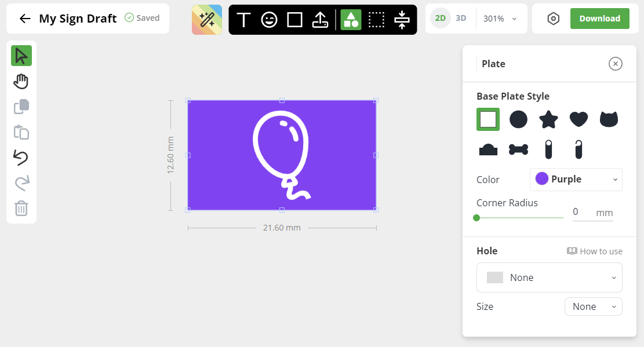
Task: Add text with the T tool
Action: pyautogui.click(x=243, y=20)
